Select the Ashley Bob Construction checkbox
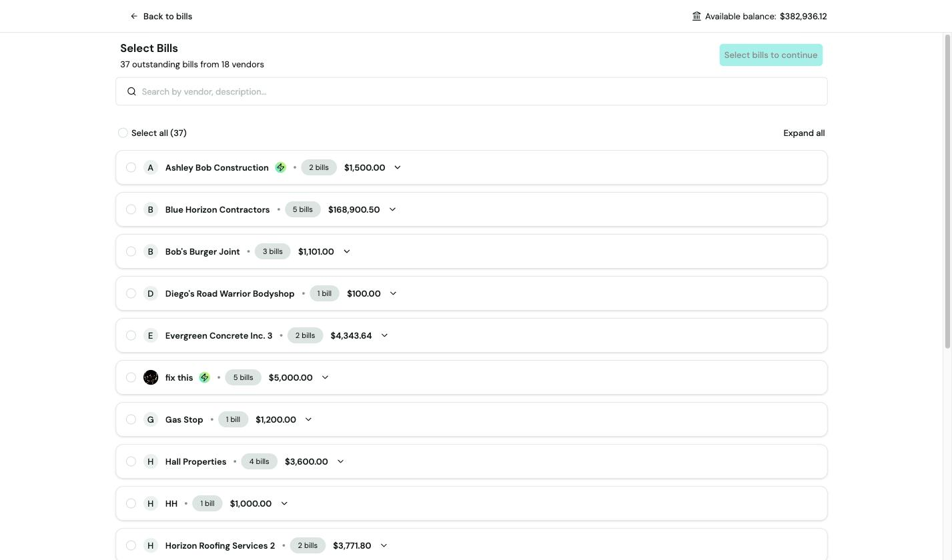 click(131, 167)
